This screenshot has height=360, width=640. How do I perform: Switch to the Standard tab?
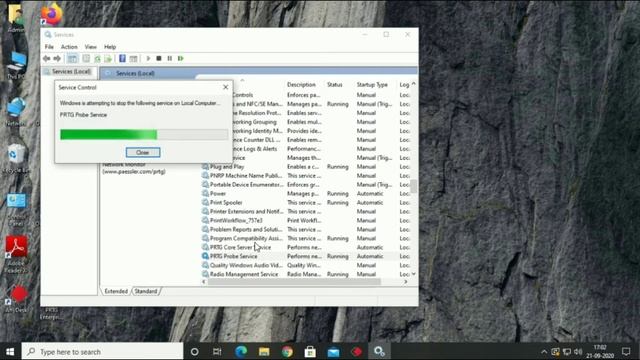pyautogui.click(x=146, y=291)
